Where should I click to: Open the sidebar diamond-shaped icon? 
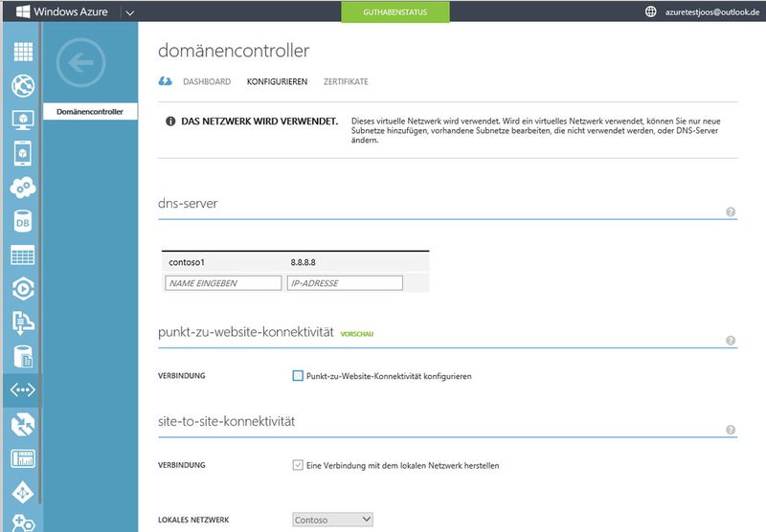click(23, 493)
